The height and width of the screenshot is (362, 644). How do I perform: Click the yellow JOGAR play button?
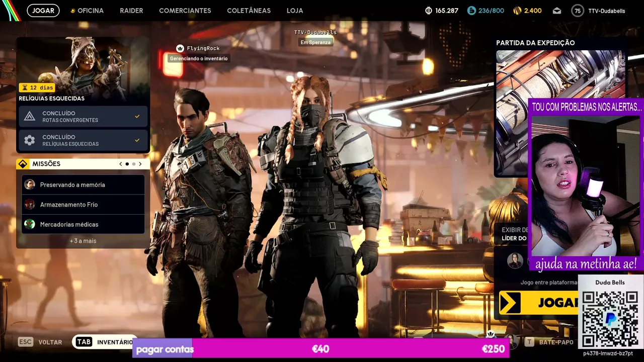(538, 303)
